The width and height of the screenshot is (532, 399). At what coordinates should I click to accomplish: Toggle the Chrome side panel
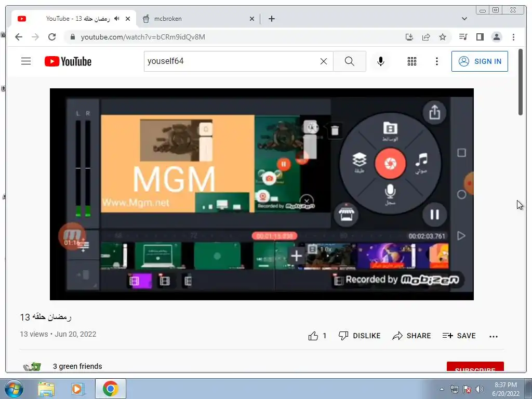tap(480, 37)
